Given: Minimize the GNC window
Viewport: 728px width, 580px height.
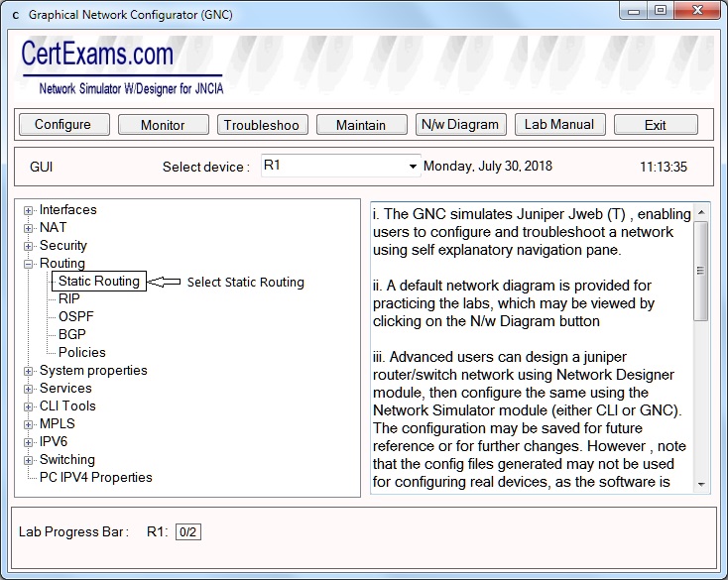Looking at the screenshot, I should click(x=634, y=11).
